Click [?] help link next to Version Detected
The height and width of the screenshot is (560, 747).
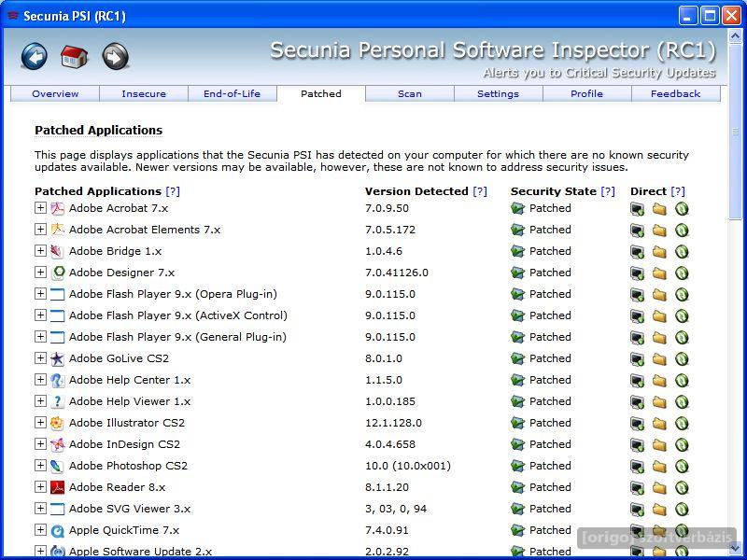[x=480, y=191]
